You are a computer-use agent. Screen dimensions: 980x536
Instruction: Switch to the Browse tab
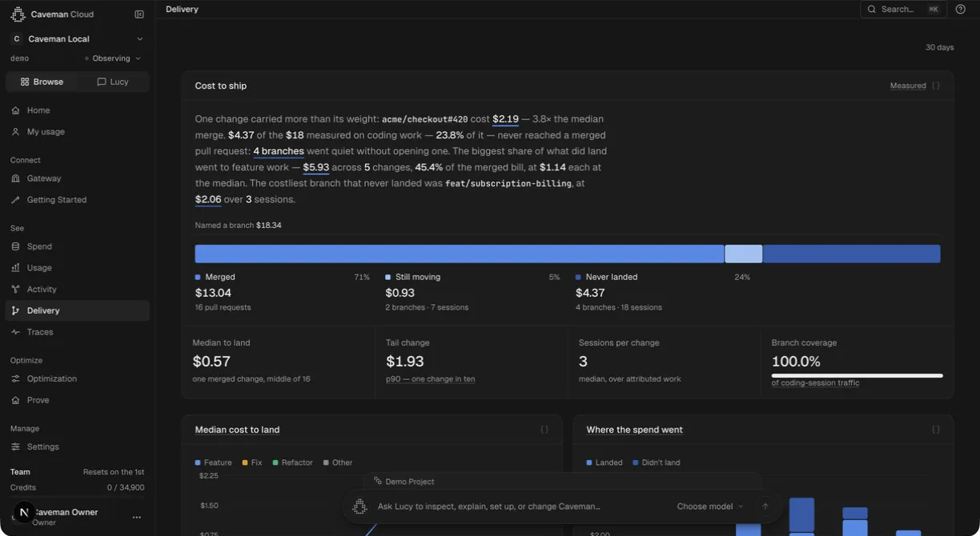[x=42, y=82]
